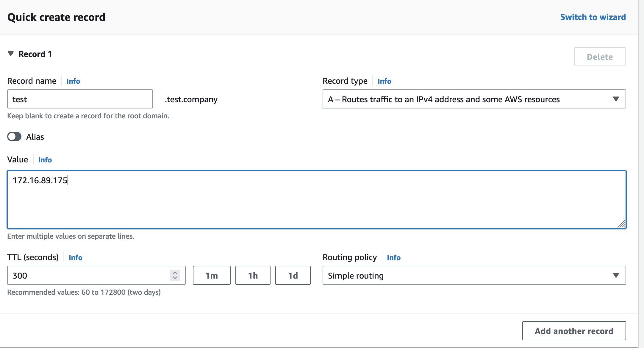This screenshot has height=348, width=644.
Task: Click the Record name input field
Action: (x=80, y=99)
